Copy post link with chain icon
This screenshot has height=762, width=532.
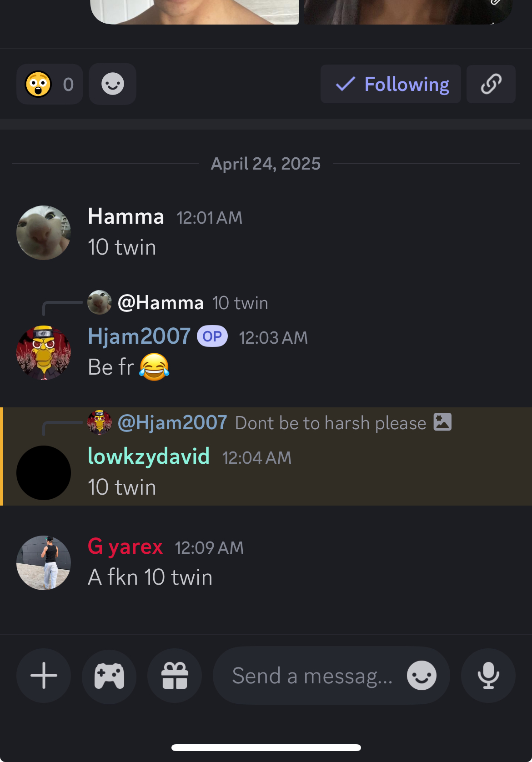[491, 84]
